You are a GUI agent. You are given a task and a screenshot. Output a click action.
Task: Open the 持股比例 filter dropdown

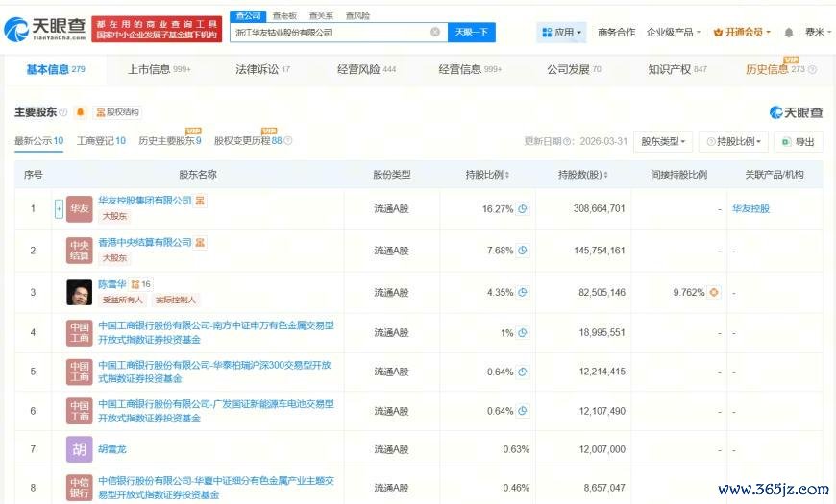733,141
